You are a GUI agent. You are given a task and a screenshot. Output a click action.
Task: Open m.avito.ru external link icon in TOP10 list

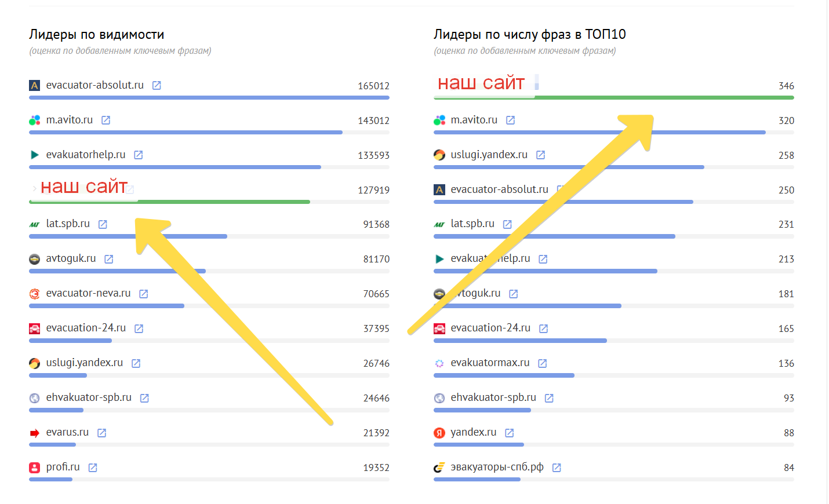coord(510,120)
